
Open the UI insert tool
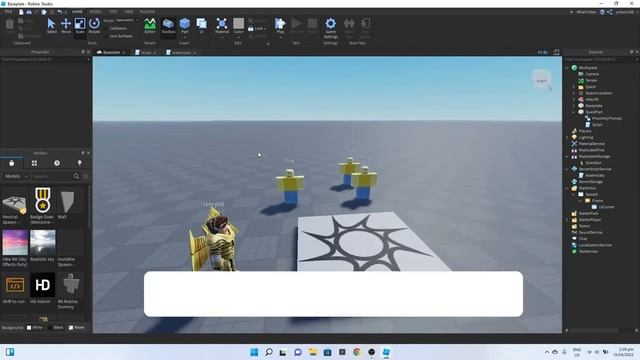(x=202, y=25)
